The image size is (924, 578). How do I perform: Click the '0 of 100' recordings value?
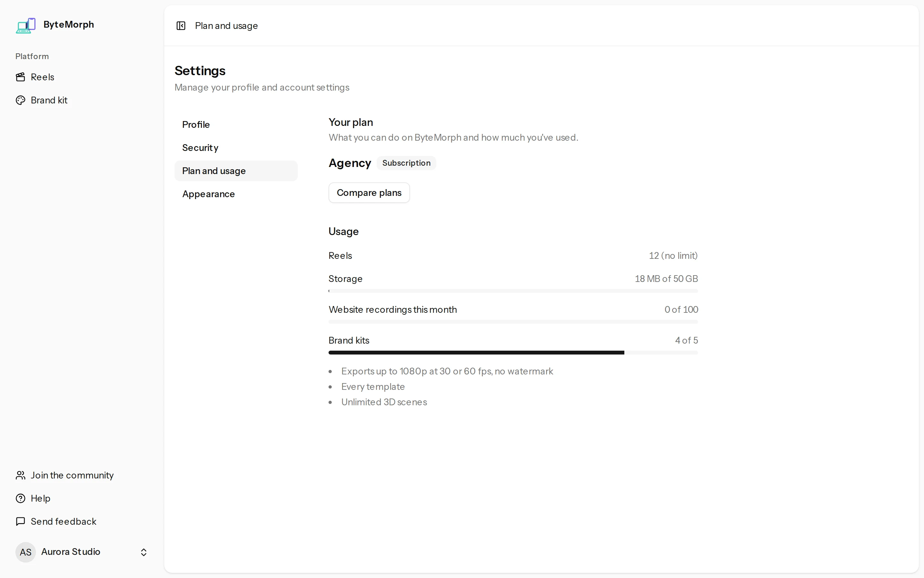681,310
